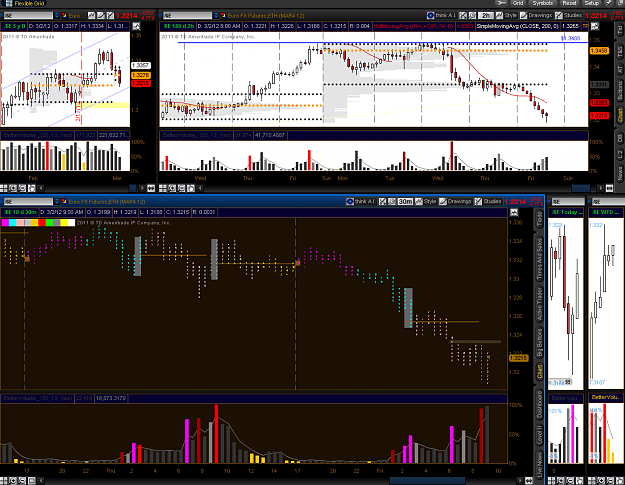Click the expand-arrows icon under the 2h chart
625x485 pixels.
609,188
